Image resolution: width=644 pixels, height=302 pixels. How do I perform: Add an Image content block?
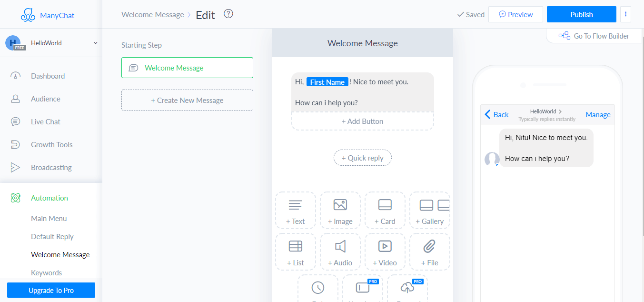coord(340,211)
